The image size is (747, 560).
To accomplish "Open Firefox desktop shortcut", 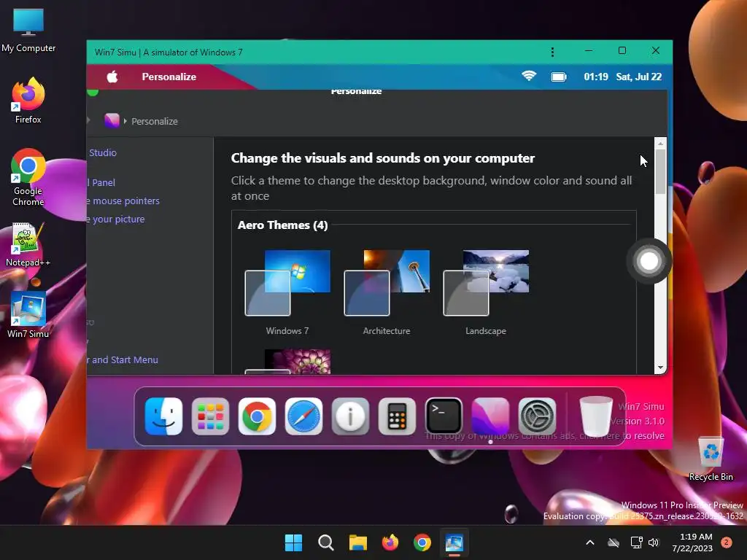I will point(28,101).
